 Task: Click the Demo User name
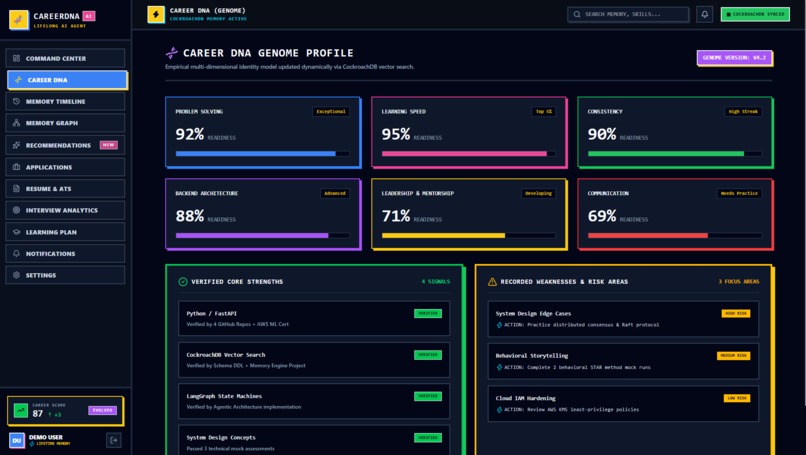pos(46,437)
